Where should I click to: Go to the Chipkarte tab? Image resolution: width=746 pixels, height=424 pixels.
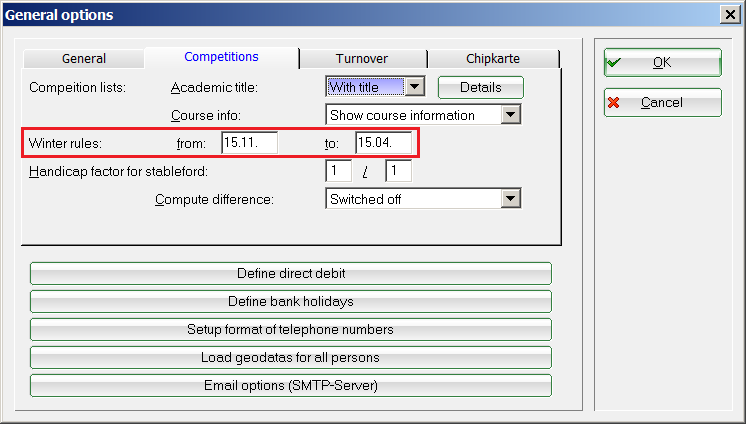click(x=493, y=59)
